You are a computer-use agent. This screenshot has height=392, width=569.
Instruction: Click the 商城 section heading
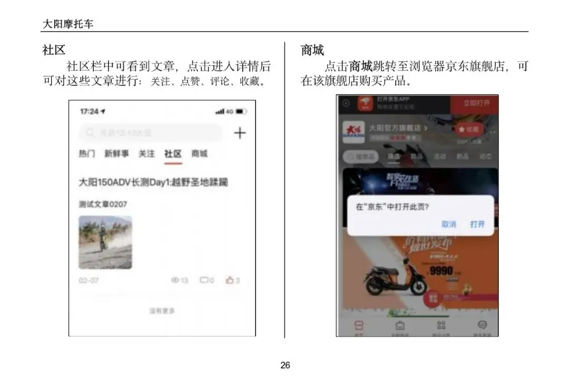tap(312, 50)
